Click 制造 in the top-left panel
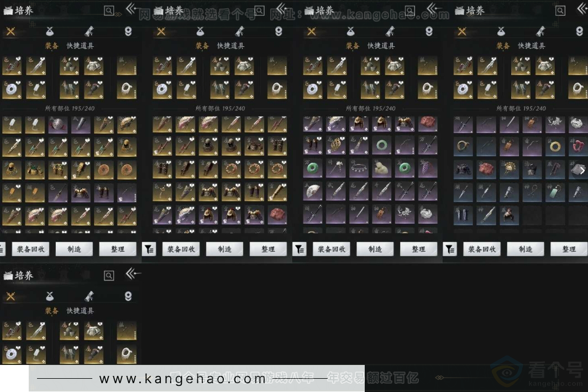The width and height of the screenshot is (588, 392). [x=74, y=249]
